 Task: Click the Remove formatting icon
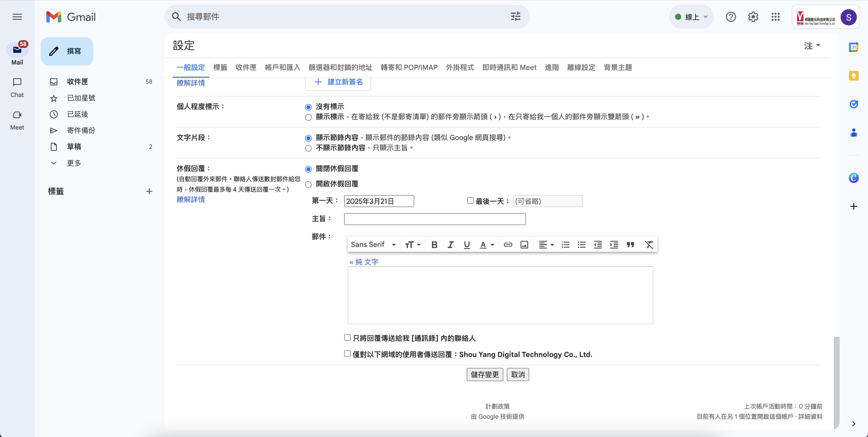649,245
